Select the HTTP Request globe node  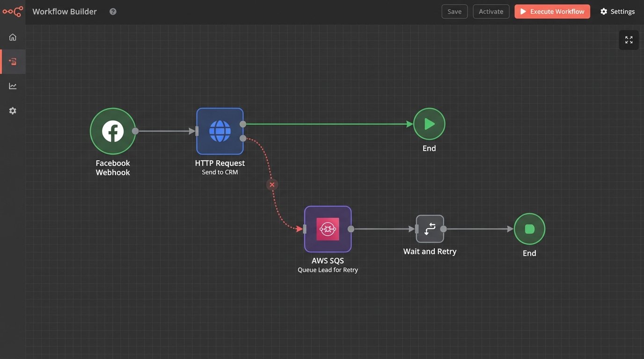(x=220, y=131)
